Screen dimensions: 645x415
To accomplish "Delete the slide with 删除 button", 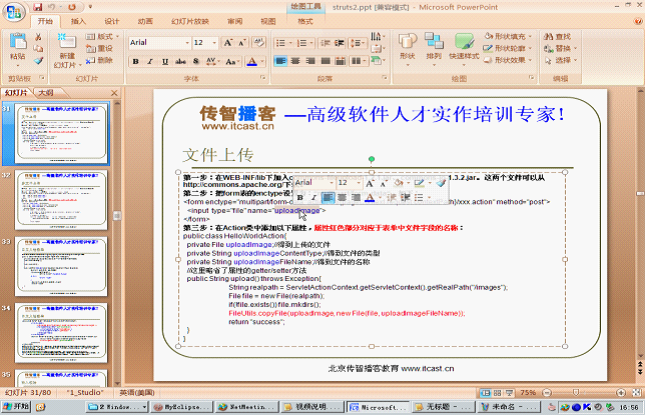I will pos(99,61).
